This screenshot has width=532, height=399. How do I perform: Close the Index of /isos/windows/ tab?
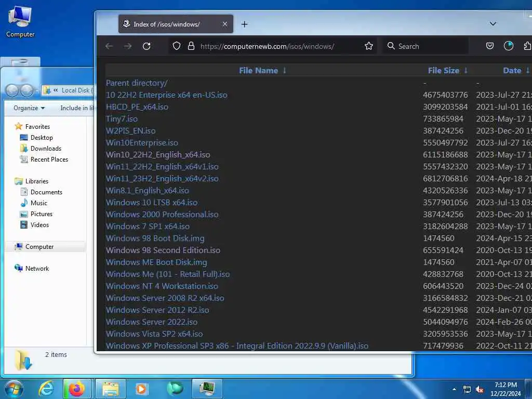point(224,24)
